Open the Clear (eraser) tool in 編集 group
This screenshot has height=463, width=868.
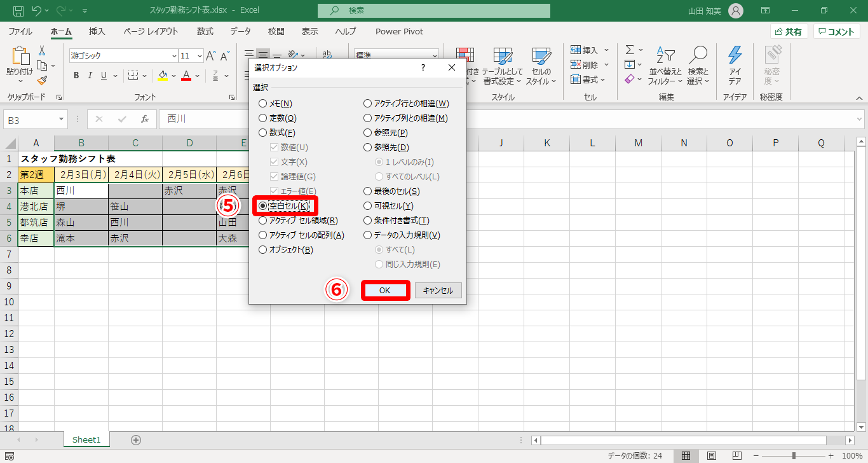630,79
